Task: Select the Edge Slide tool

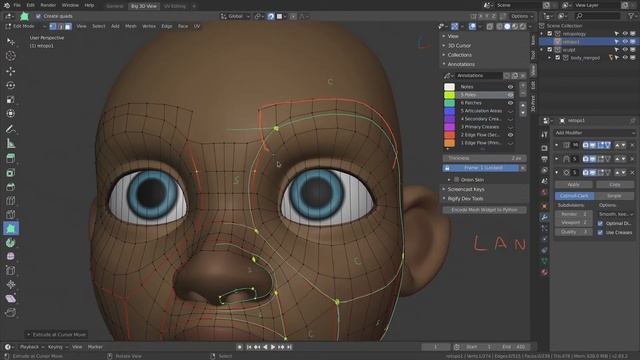Action: pyautogui.click(x=11, y=270)
